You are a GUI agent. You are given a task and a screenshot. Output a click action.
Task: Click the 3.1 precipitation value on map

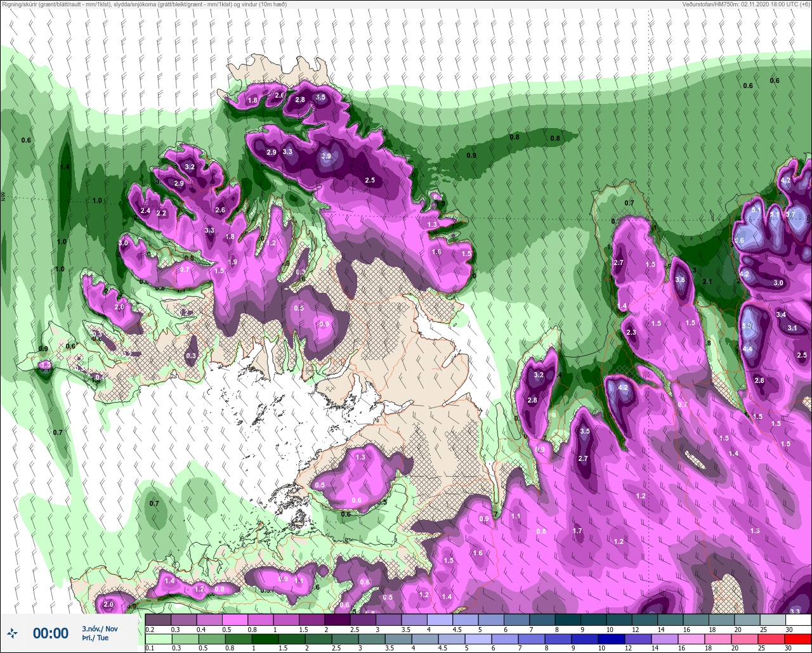coord(792,328)
